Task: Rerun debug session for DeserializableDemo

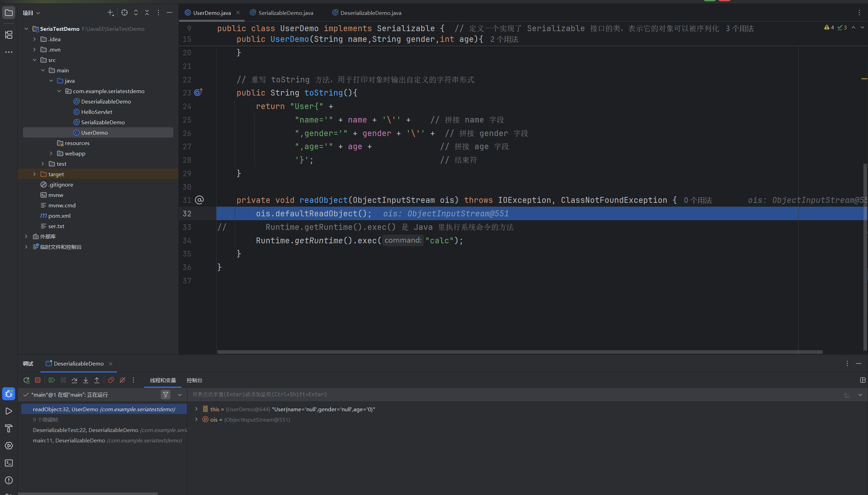Action: point(26,380)
